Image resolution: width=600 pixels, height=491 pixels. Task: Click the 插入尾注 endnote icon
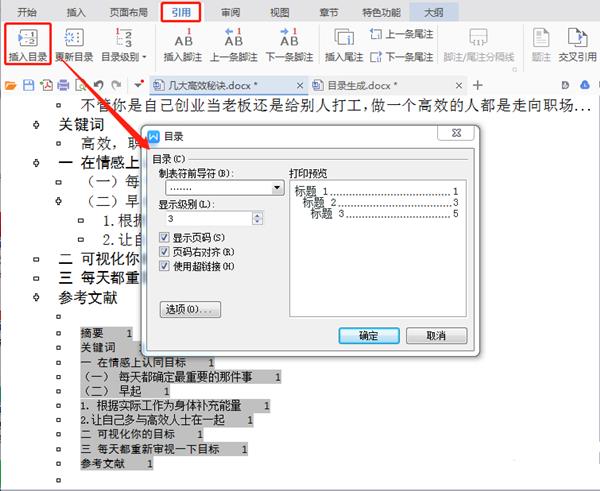[x=344, y=38]
